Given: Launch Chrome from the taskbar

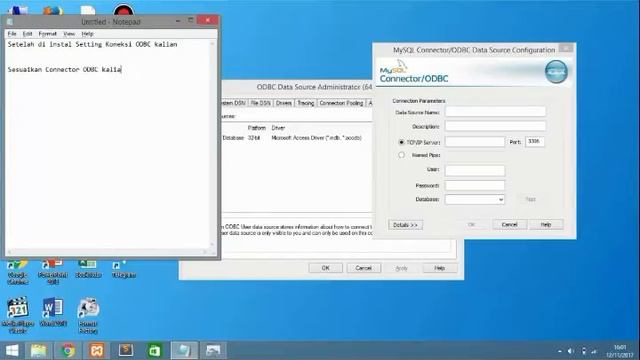Looking at the screenshot, I should (x=68, y=350).
